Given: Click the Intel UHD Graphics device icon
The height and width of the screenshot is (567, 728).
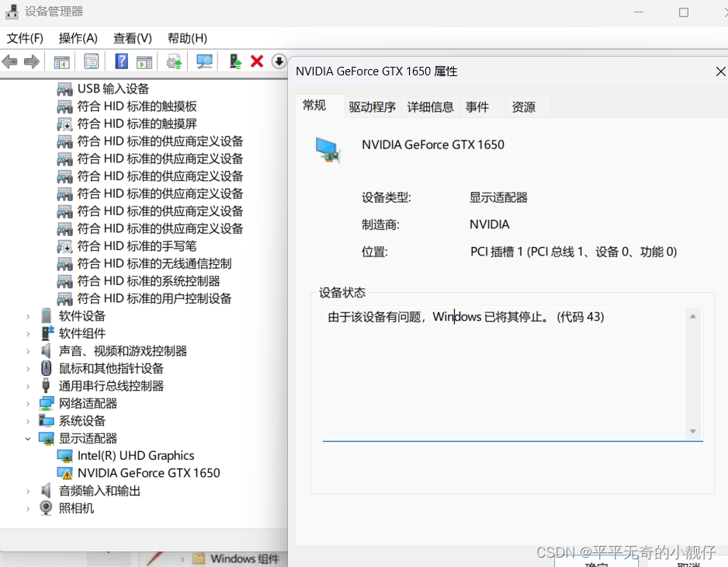Looking at the screenshot, I should (x=65, y=456).
